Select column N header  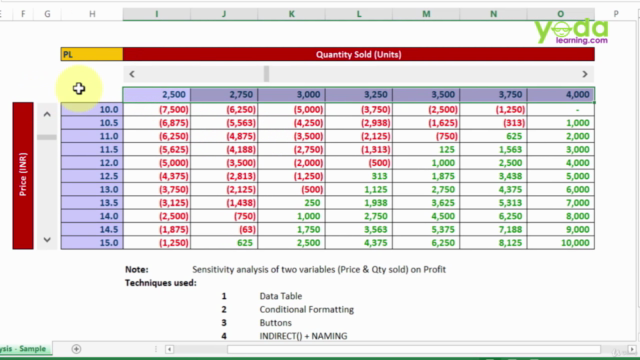pos(493,14)
